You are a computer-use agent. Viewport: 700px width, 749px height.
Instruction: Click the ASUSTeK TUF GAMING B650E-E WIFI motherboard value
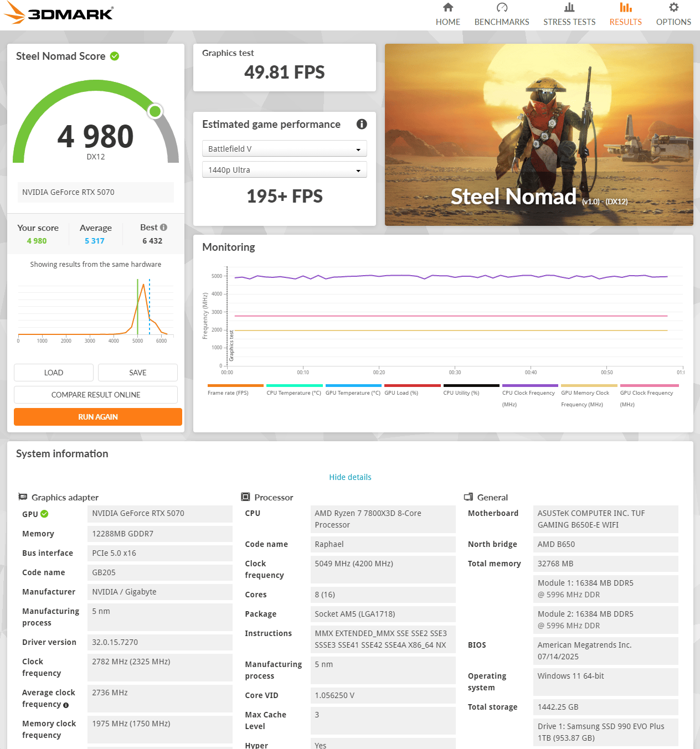[x=606, y=519]
